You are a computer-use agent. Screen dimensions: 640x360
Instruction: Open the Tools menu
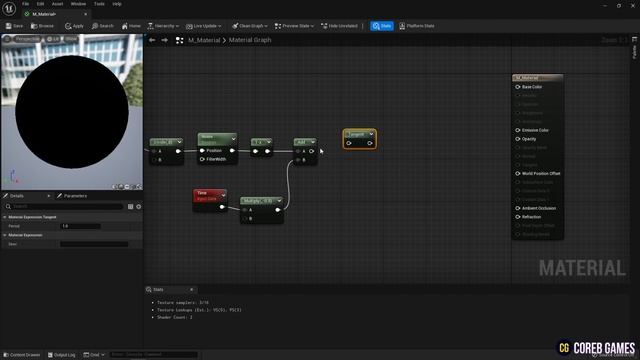[x=99, y=4]
